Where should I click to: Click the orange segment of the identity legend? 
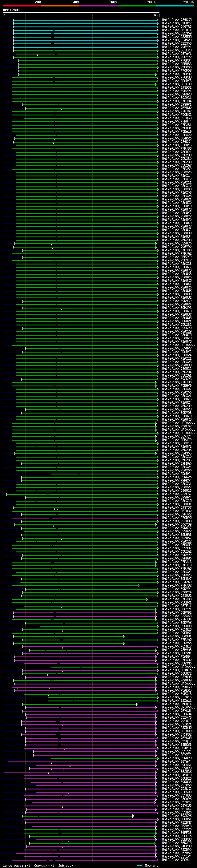click(60, 6)
